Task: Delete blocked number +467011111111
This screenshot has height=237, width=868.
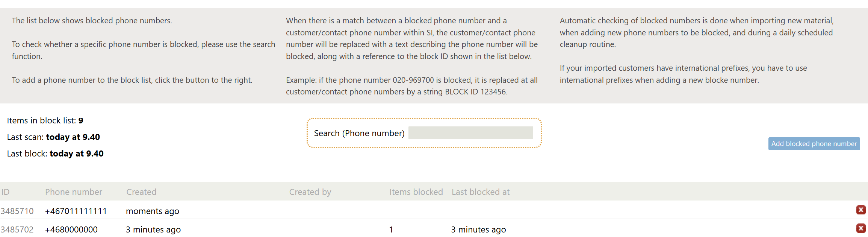Action: tap(860, 210)
